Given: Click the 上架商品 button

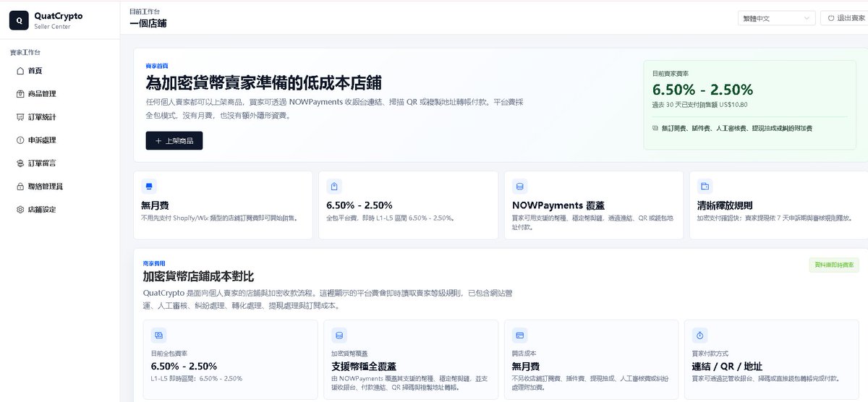Looking at the screenshot, I should [x=174, y=140].
